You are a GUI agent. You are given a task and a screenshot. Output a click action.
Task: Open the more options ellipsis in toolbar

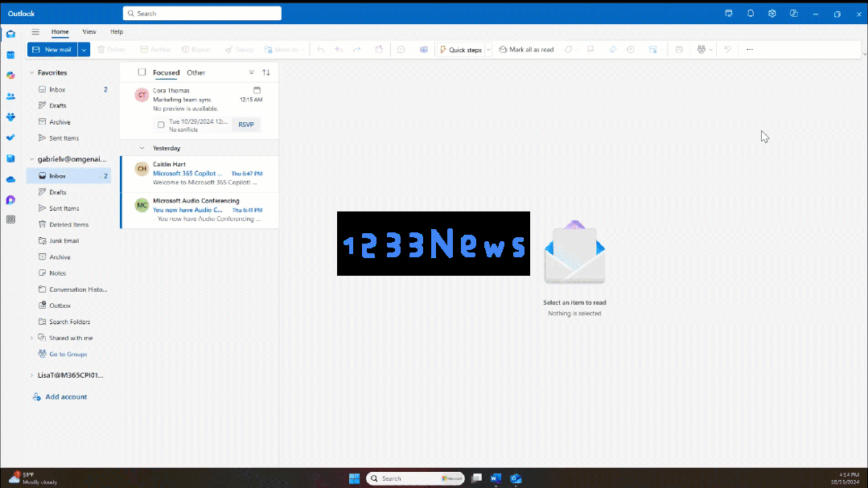pyautogui.click(x=750, y=50)
